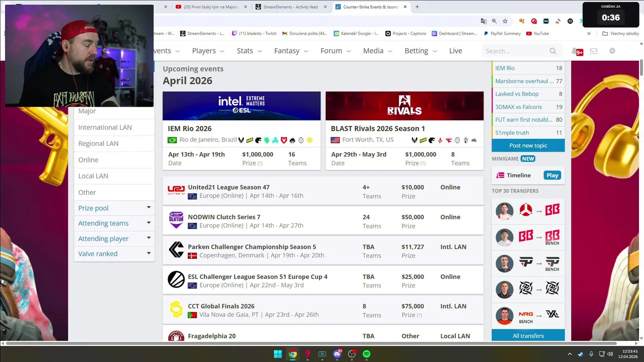Filter events by International LAN
The width and height of the screenshot is (644, 362).
tap(114, 127)
